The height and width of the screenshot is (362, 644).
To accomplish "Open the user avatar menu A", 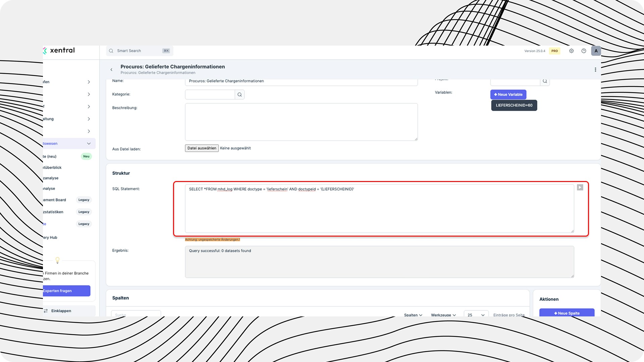I will (596, 51).
